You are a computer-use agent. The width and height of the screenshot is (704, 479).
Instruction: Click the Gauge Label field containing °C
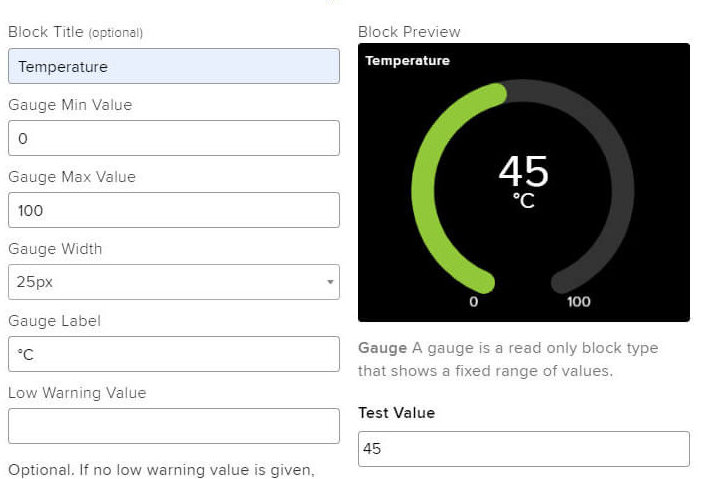click(174, 354)
